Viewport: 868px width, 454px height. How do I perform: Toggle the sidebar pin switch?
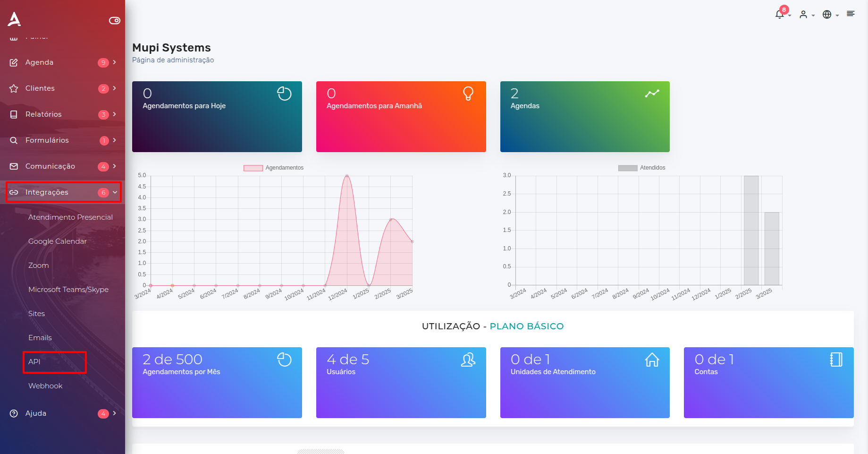click(x=114, y=20)
